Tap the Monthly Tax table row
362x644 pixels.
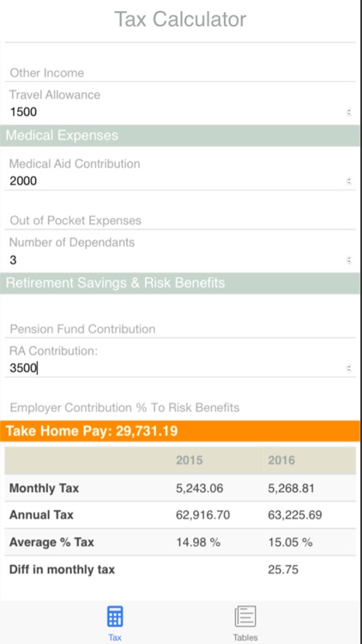click(x=180, y=489)
